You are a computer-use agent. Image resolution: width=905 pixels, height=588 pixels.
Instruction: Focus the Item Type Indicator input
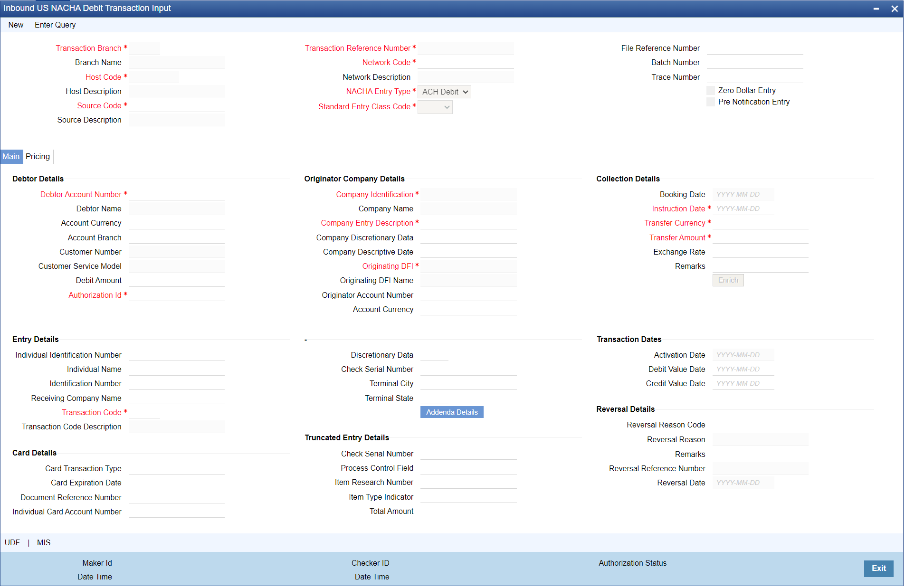pyautogui.click(x=468, y=497)
